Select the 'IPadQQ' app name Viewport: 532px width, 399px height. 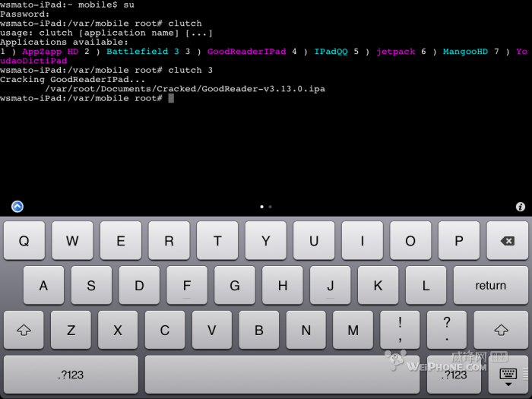(331, 52)
